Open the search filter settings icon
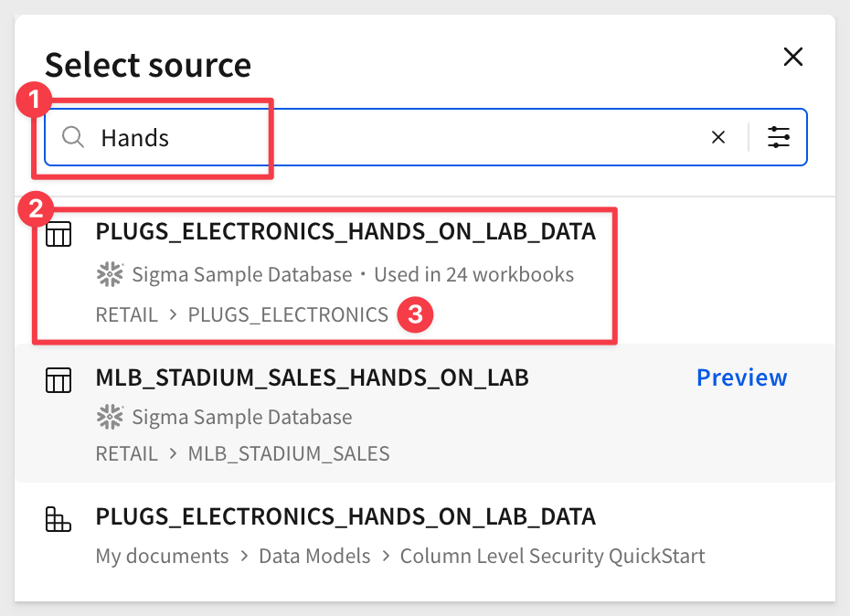The width and height of the screenshot is (850, 616). (x=779, y=137)
